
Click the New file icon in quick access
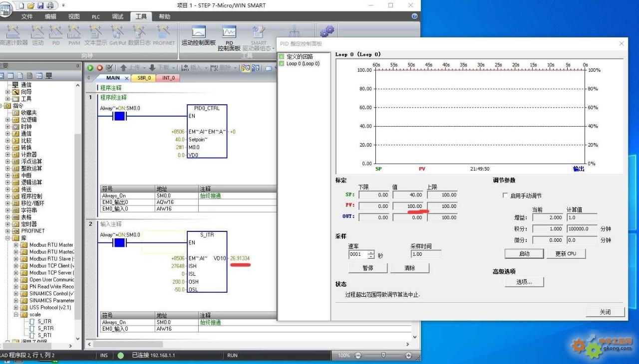coord(22,5)
